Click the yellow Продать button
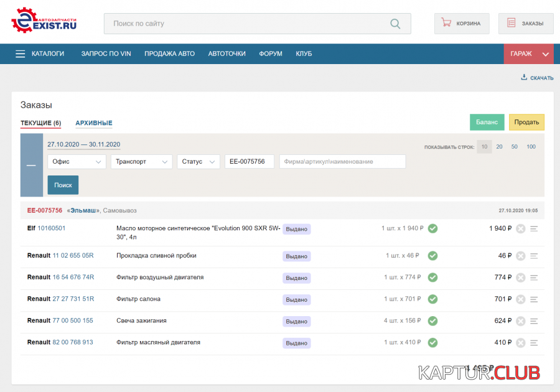Image resolution: width=560 pixels, height=392 pixels. [x=526, y=122]
